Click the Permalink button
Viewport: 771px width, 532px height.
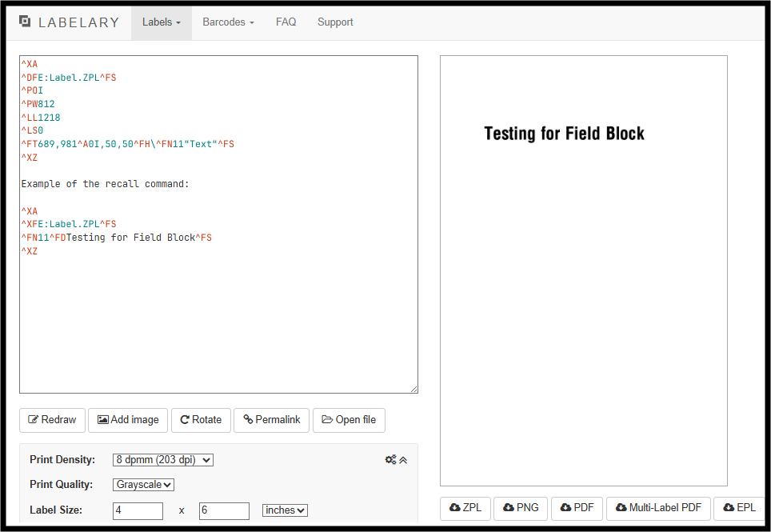coord(271,420)
